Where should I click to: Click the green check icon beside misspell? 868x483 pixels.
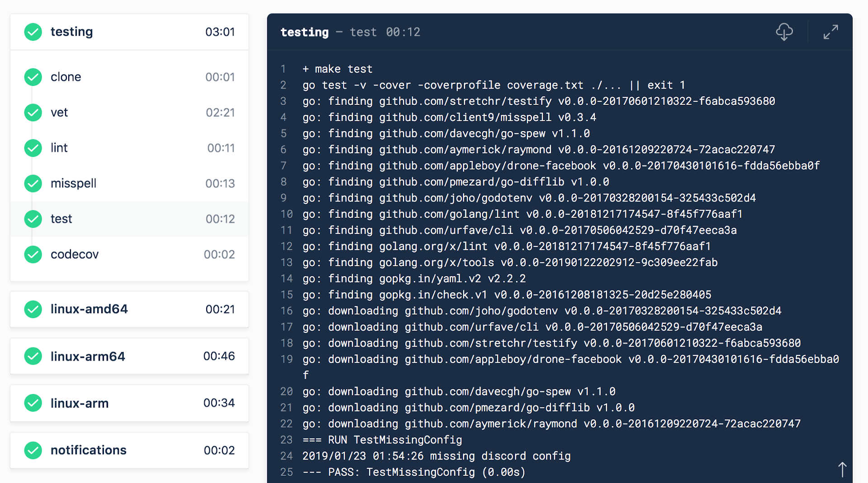click(x=33, y=183)
